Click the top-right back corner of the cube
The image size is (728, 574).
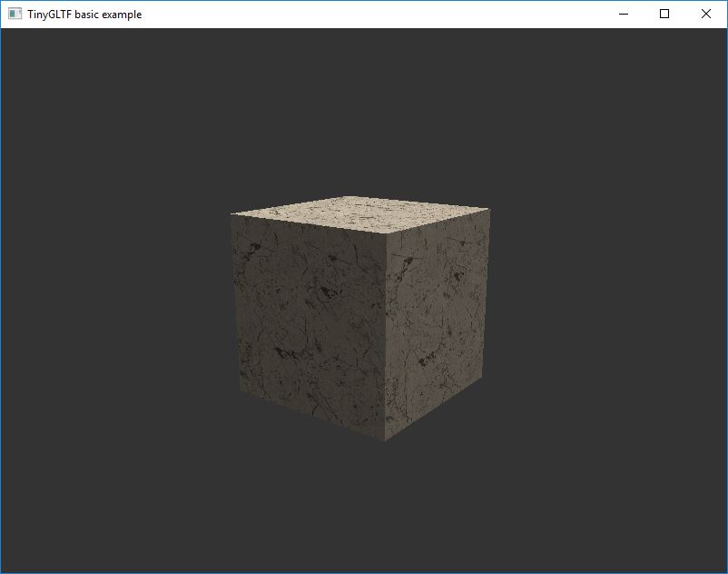pyautogui.click(x=489, y=209)
